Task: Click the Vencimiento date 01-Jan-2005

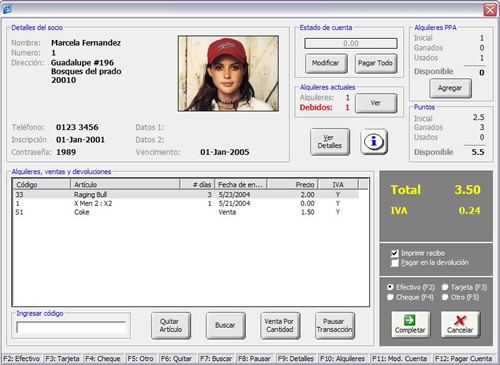Action: click(x=225, y=152)
